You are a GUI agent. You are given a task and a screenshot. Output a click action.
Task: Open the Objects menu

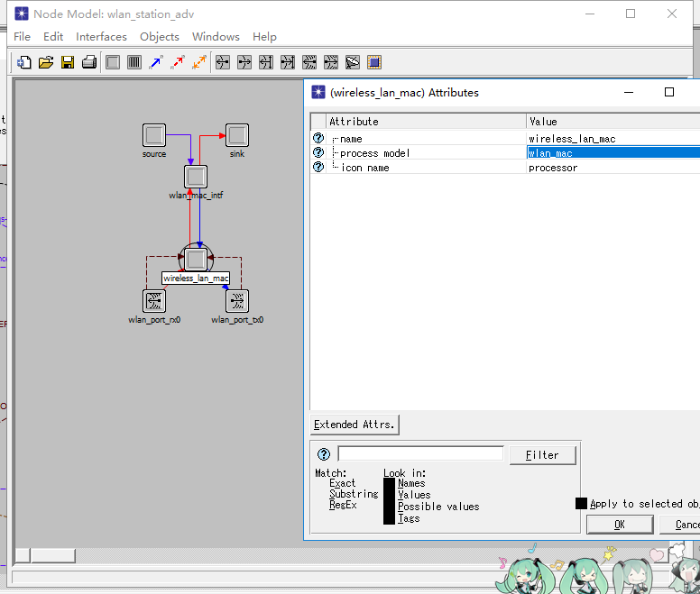point(160,37)
